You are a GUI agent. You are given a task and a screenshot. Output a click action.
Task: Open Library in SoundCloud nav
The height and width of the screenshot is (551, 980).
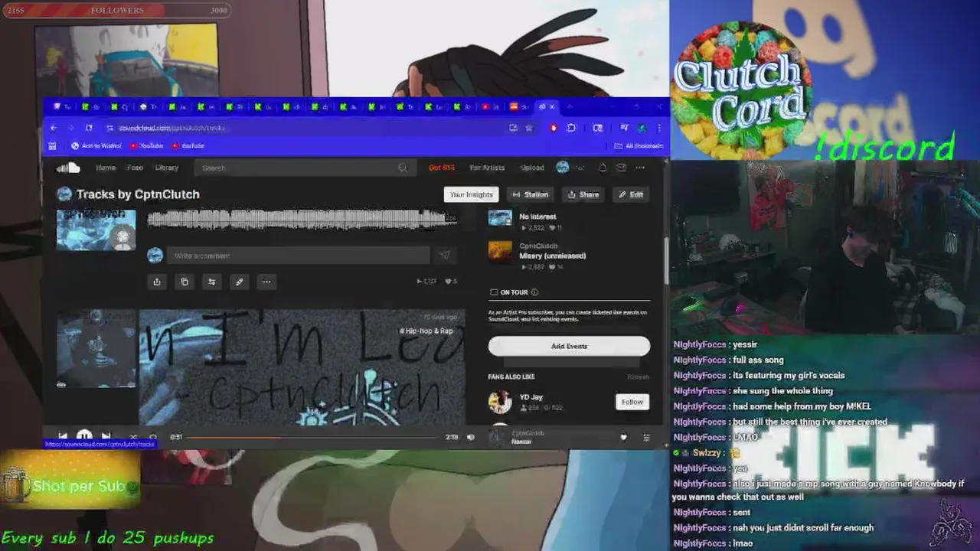pyautogui.click(x=167, y=168)
